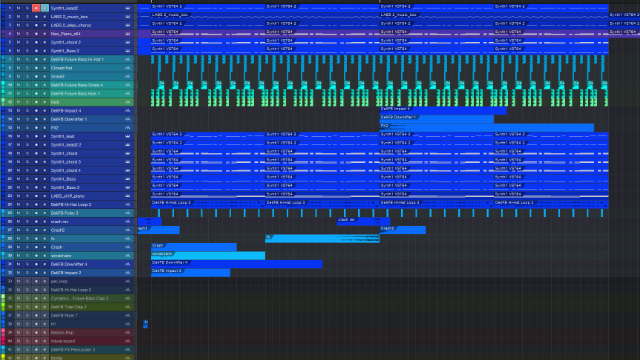Click waveform icon on FX2 track
Viewport: 640px width, 360px height.
click(x=127, y=128)
